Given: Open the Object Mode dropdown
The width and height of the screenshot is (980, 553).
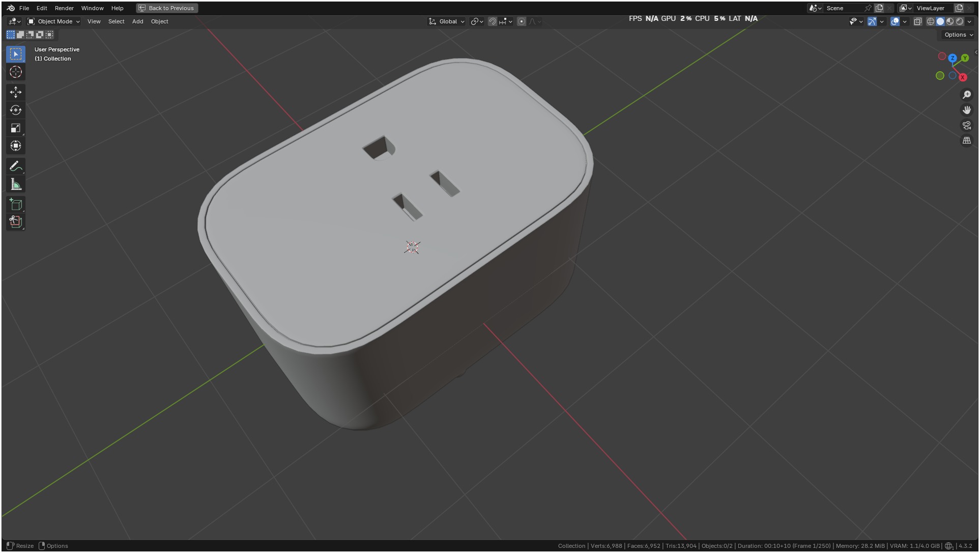Looking at the screenshot, I should 53,21.
